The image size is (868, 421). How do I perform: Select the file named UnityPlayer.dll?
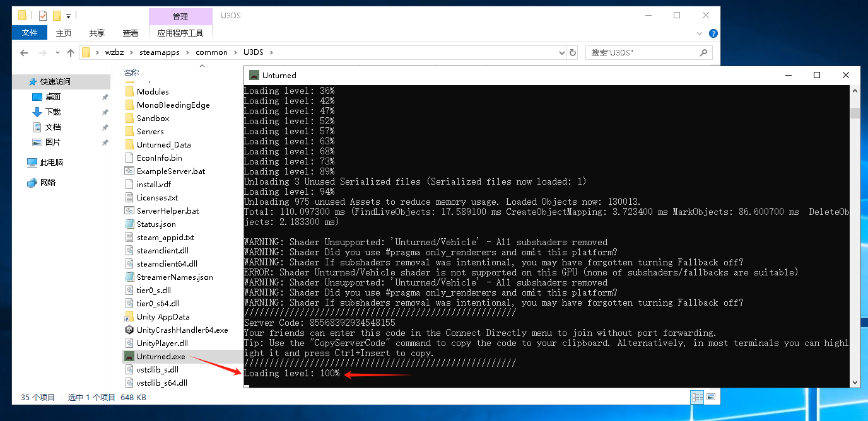point(162,343)
